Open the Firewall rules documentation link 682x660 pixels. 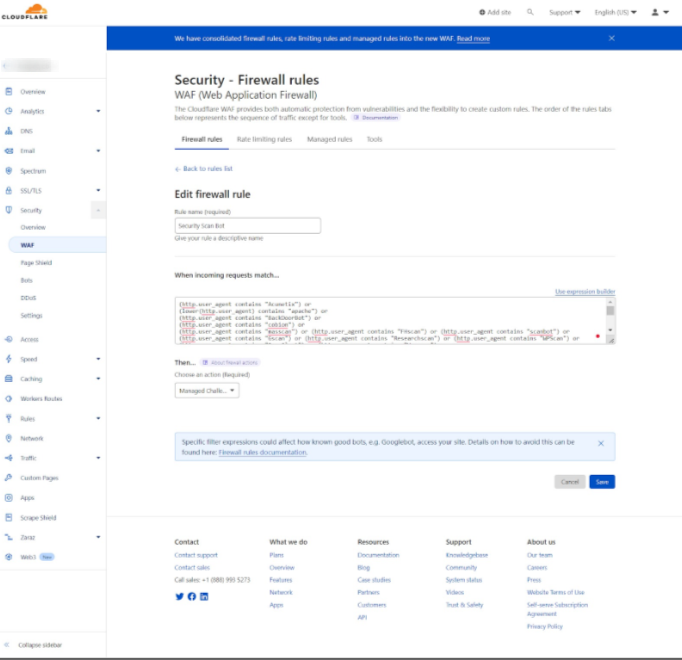pos(263,452)
